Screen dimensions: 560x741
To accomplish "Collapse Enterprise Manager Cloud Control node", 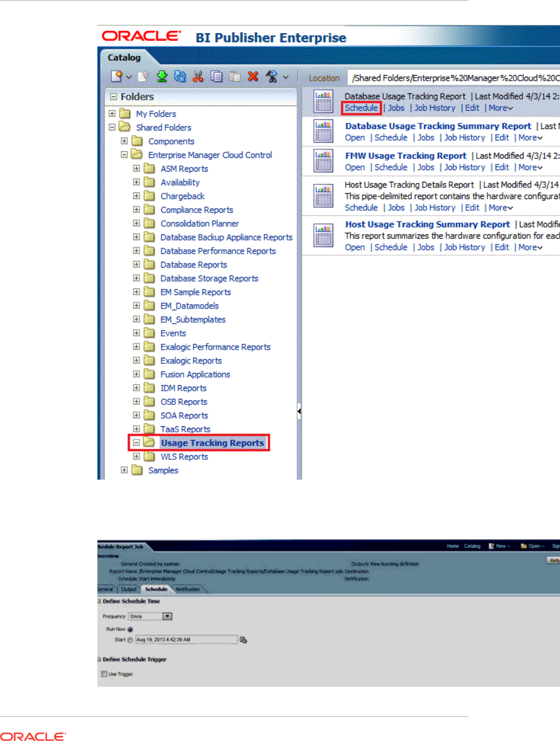I will click(124, 155).
